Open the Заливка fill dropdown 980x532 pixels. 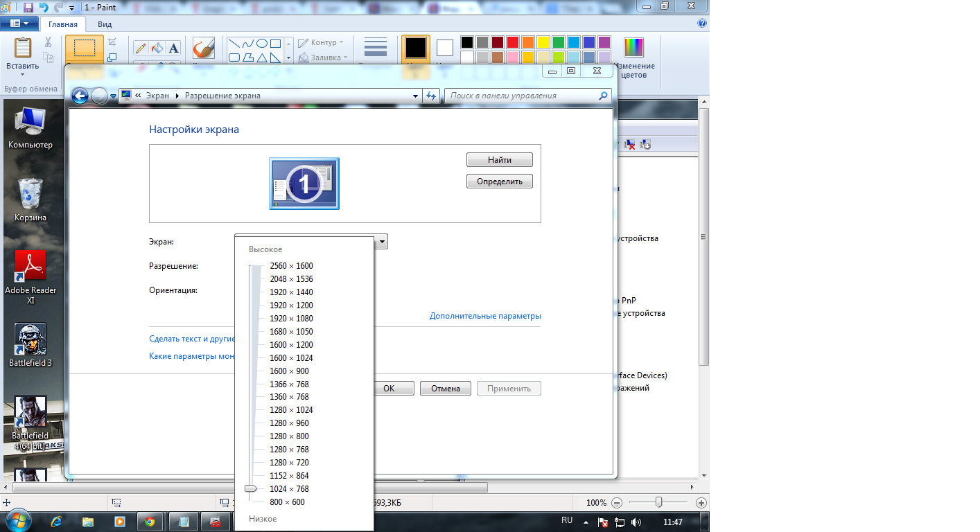[323, 57]
